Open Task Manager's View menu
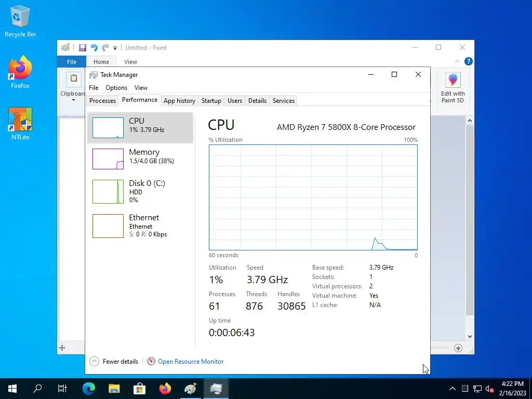This screenshot has width=532, height=399. tap(141, 87)
